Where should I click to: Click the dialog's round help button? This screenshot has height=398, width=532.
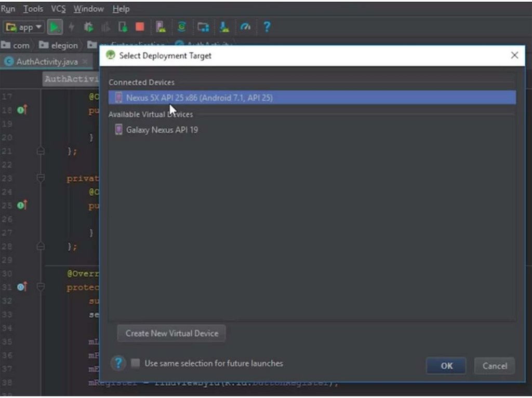[118, 363]
